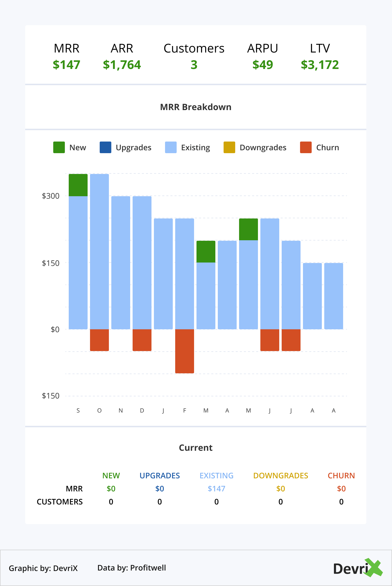
Task: Click the MRR value $147
Action: click(67, 65)
